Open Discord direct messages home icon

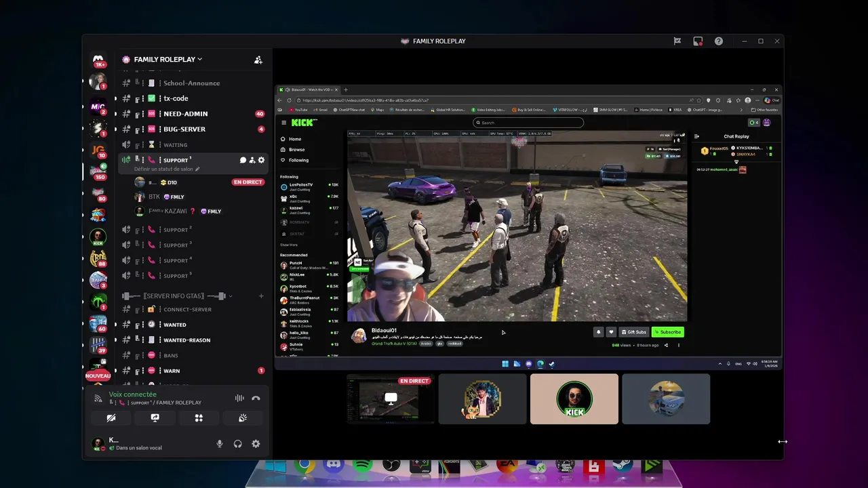tap(98, 60)
